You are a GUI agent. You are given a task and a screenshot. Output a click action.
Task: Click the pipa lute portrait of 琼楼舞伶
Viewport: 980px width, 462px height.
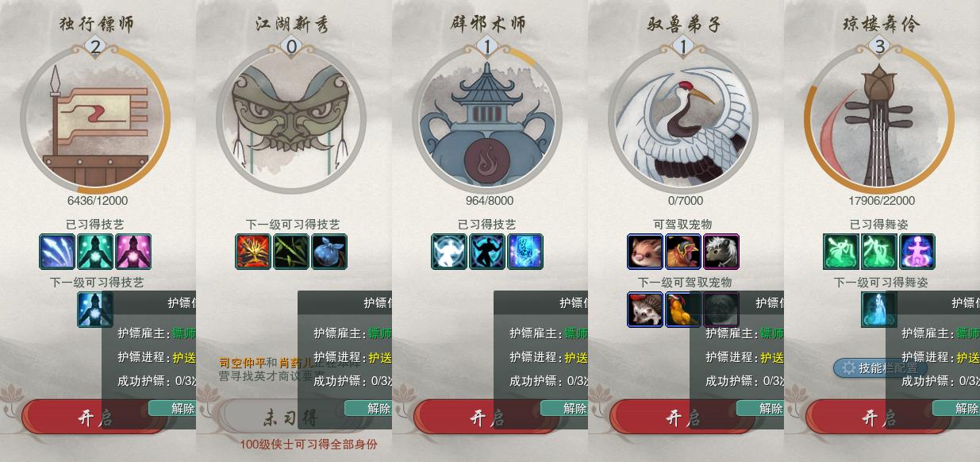click(879, 120)
